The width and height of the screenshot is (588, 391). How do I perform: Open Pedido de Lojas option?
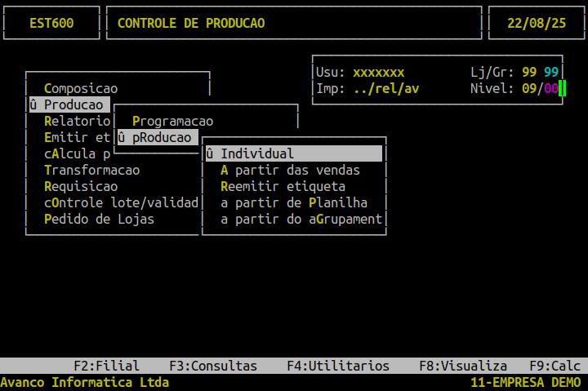coord(99,219)
